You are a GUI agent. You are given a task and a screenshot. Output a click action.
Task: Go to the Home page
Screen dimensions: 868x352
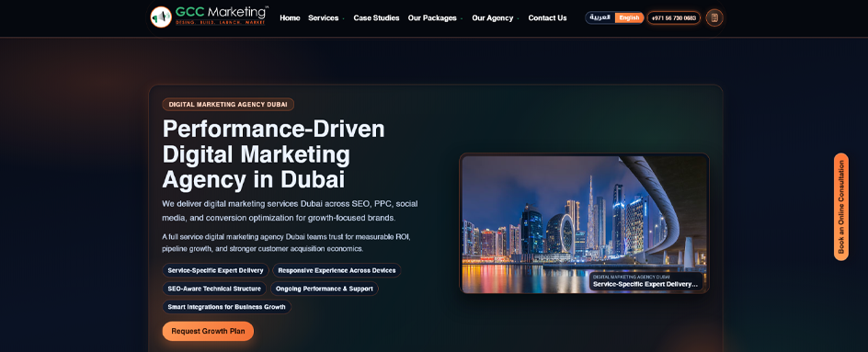coord(290,17)
